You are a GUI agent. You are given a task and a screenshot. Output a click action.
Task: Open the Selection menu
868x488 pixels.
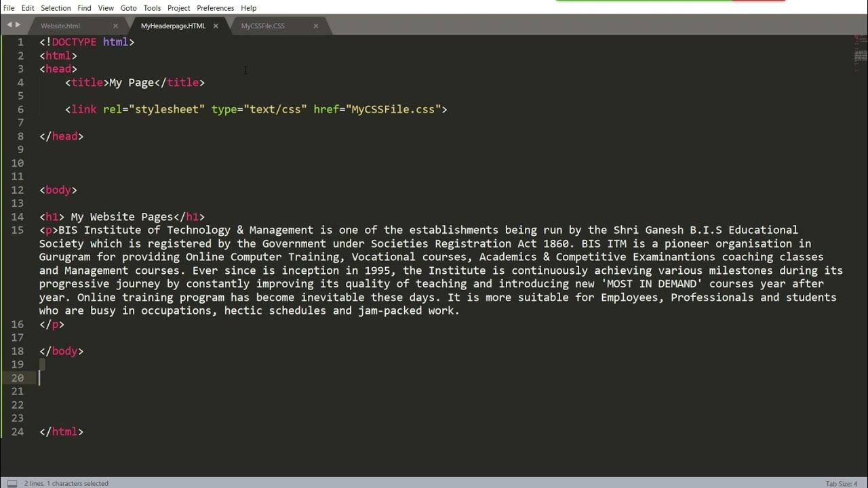[56, 8]
